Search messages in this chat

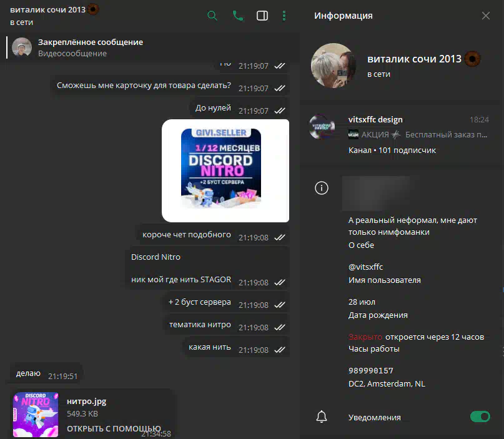[x=212, y=16]
